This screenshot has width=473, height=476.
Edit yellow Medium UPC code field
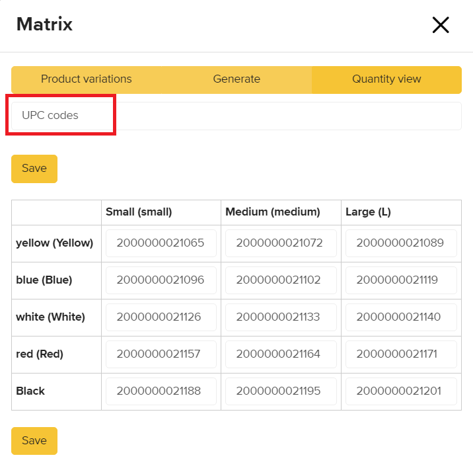pos(281,243)
